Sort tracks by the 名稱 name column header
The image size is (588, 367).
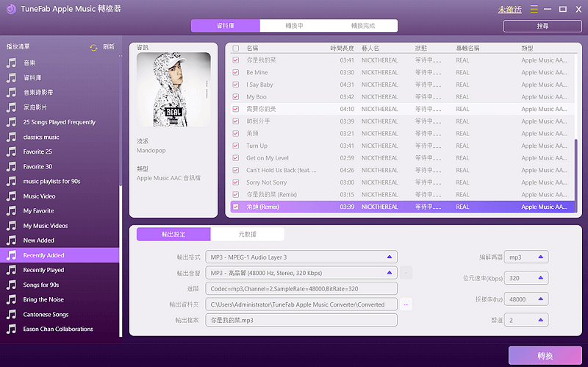(252, 48)
